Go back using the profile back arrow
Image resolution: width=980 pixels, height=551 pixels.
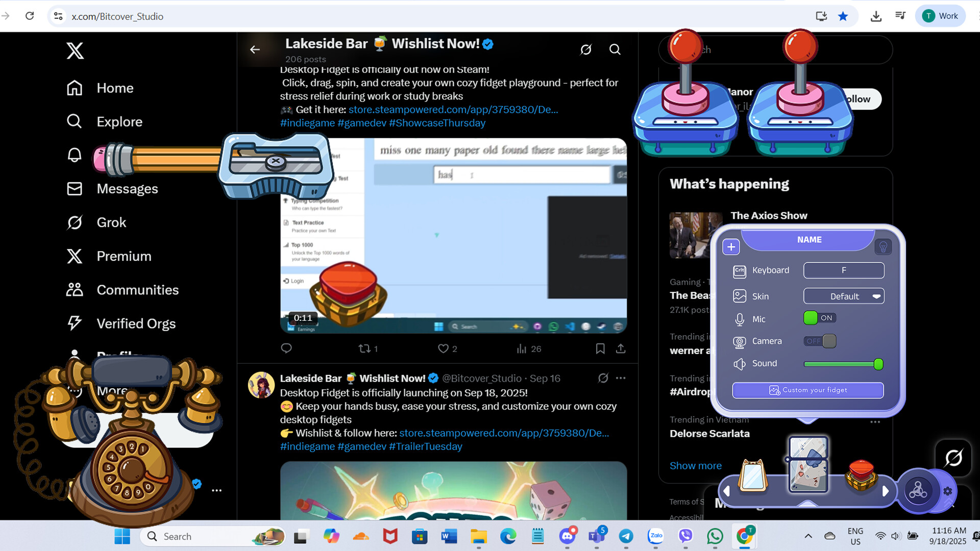tap(255, 49)
